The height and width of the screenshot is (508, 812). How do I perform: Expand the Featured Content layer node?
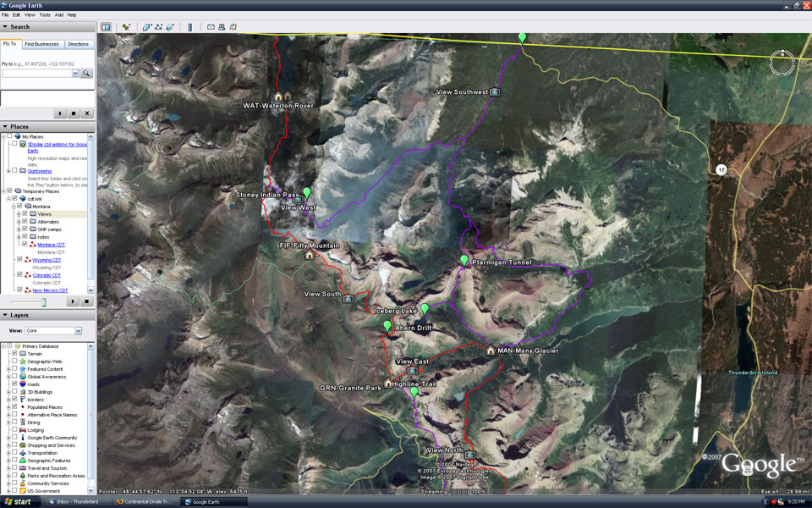pyautogui.click(x=8, y=369)
